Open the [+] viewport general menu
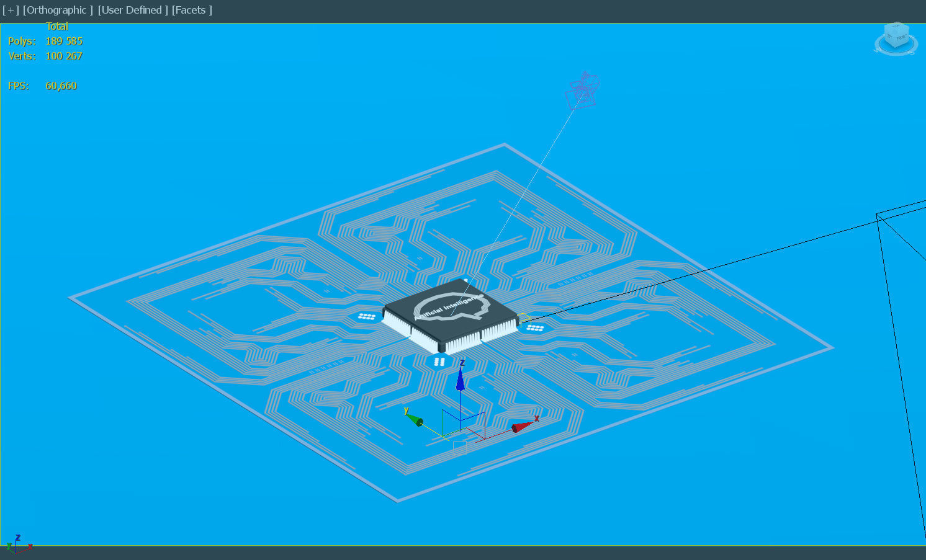This screenshot has width=926, height=560. click(11, 10)
